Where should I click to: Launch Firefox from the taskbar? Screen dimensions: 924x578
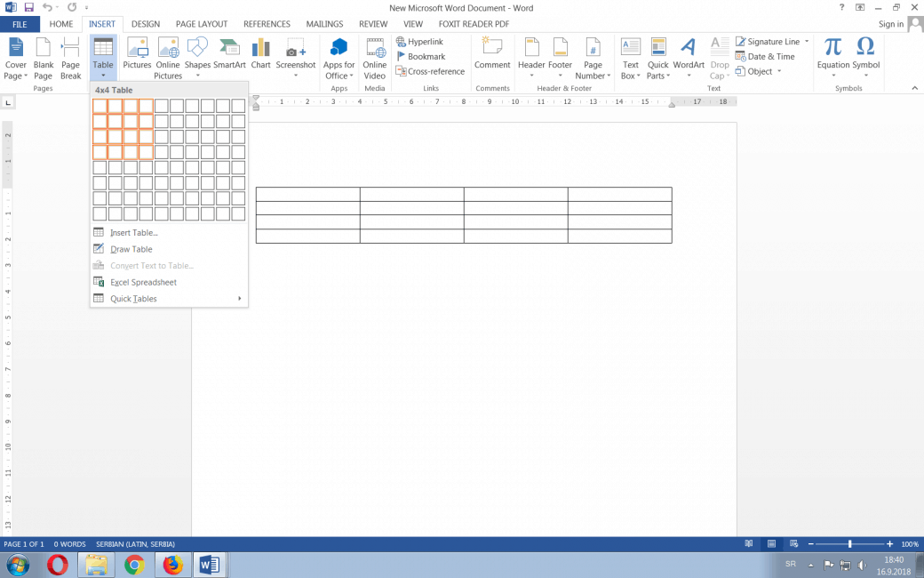click(x=172, y=565)
